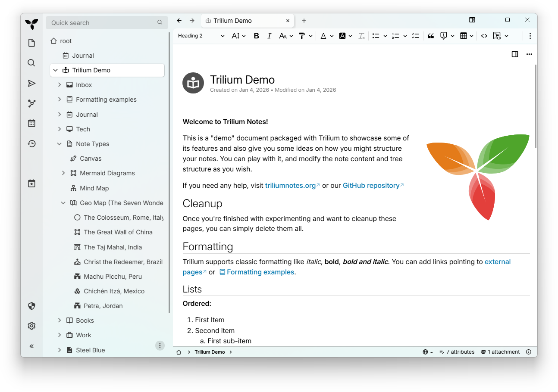Open a new tab with the plus button
This screenshot has width=558, height=392.
[304, 20]
